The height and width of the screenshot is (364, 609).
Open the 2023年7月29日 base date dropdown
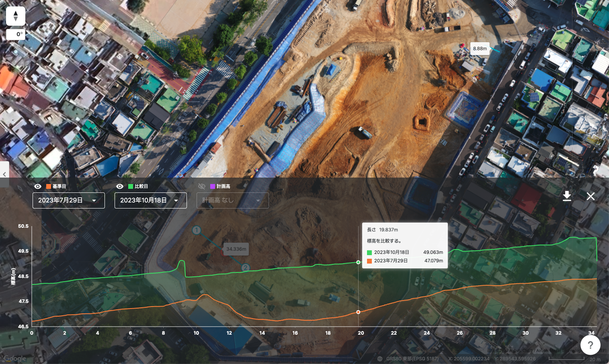pyautogui.click(x=69, y=200)
